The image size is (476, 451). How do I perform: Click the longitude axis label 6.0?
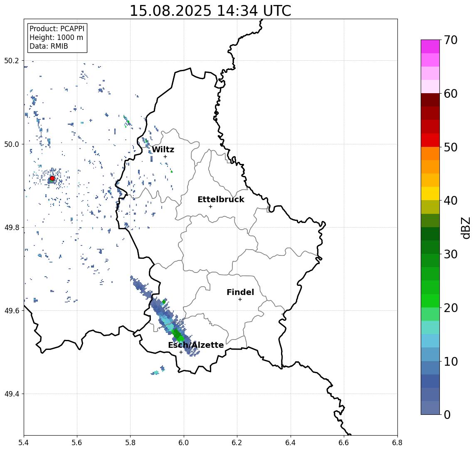pyautogui.click(x=184, y=443)
